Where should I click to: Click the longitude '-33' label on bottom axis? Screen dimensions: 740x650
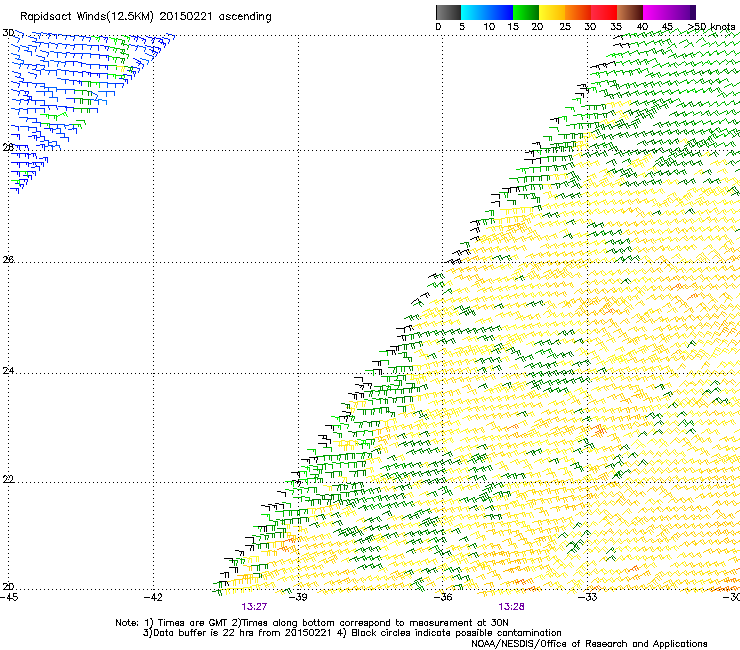(588, 597)
